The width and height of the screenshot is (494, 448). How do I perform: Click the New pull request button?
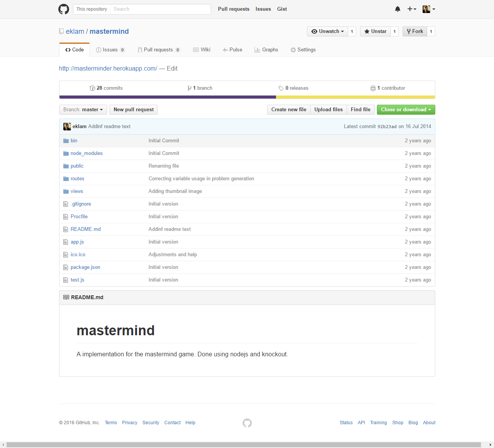point(134,110)
